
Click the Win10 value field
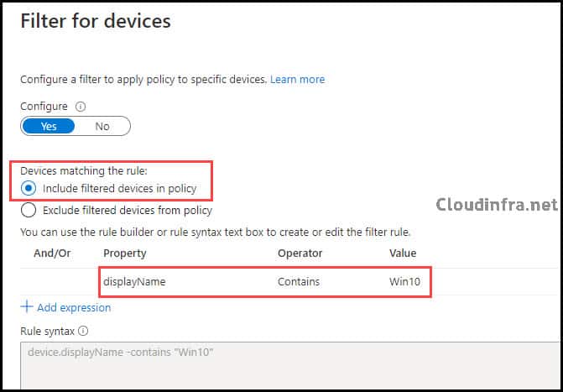pyautogui.click(x=404, y=282)
